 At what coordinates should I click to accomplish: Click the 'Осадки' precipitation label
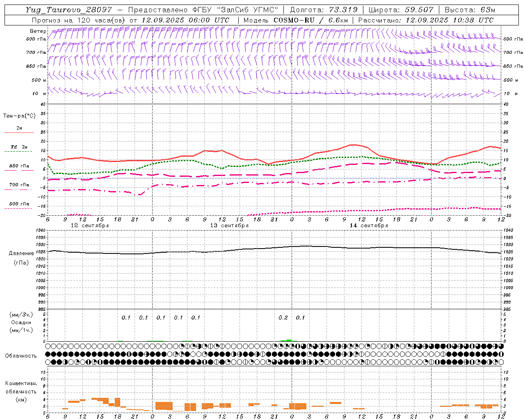point(21,322)
